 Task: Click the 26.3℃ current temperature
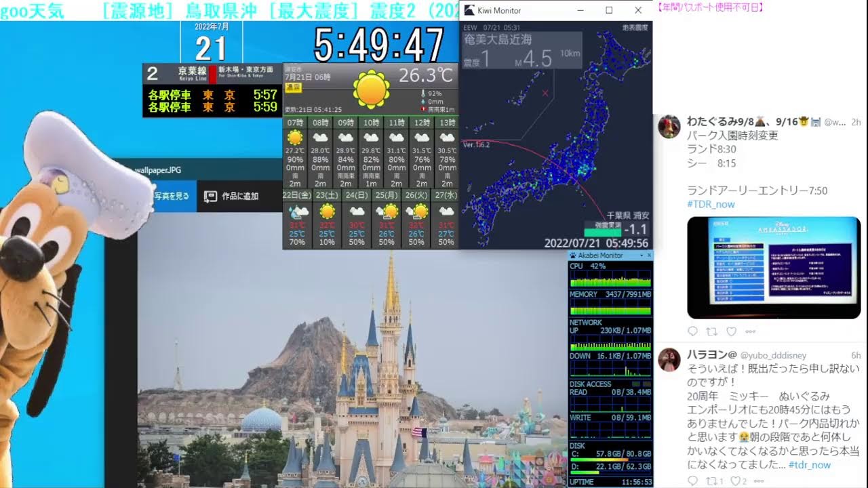[426, 75]
